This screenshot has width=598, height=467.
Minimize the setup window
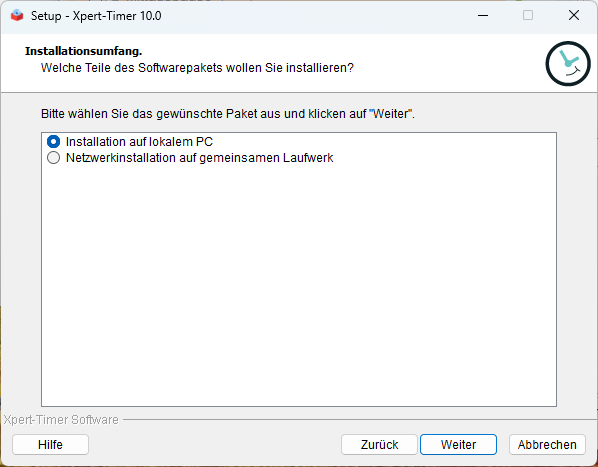tap(483, 16)
